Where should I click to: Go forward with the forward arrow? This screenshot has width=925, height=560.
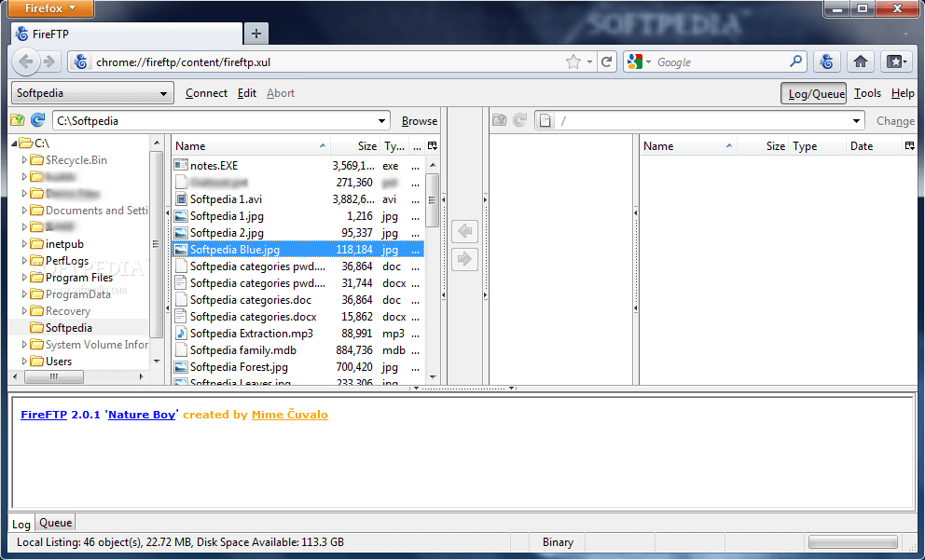[50, 61]
